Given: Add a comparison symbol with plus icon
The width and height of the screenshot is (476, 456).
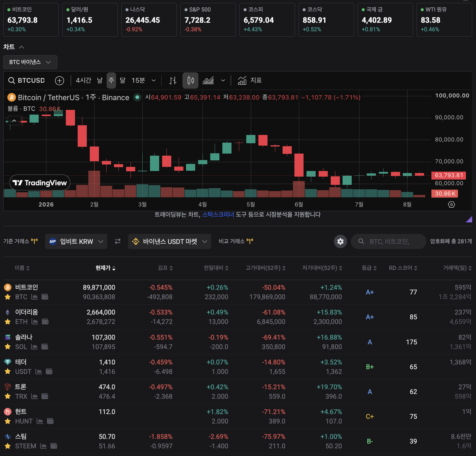Looking at the screenshot, I should 60,80.
